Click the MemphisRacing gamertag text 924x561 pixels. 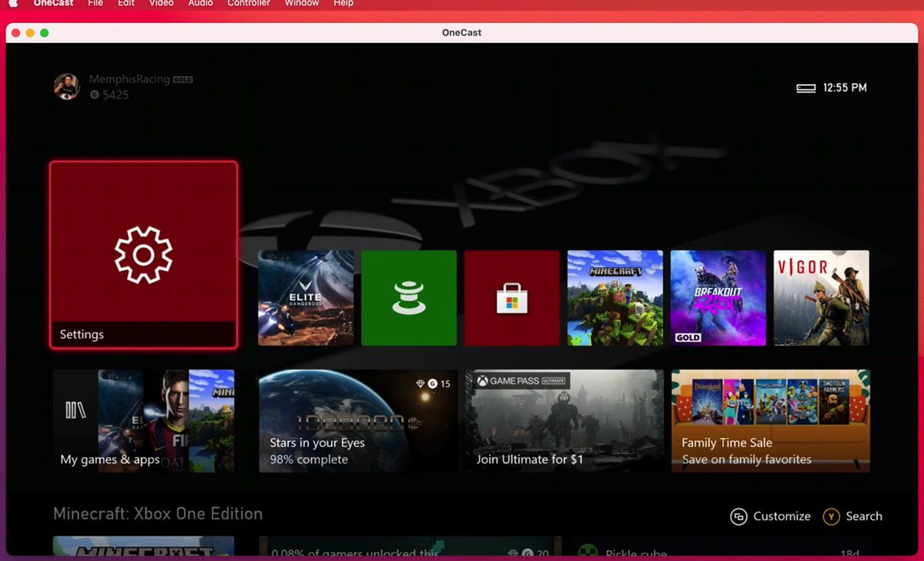(129, 79)
